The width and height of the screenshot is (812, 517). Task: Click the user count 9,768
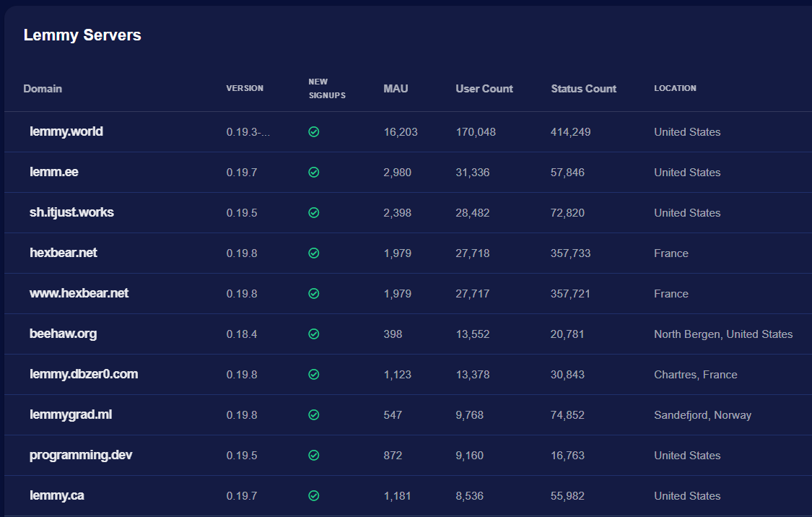click(469, 415)
